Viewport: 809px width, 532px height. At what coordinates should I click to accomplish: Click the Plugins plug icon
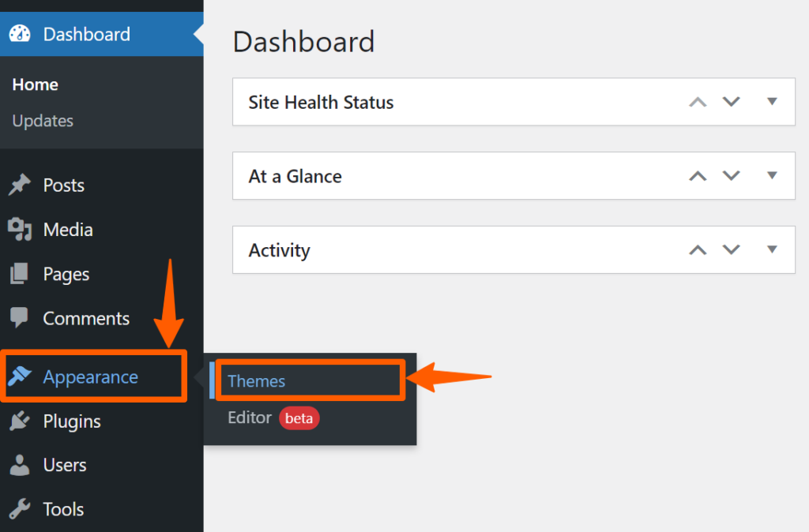[x=20, y=421]
